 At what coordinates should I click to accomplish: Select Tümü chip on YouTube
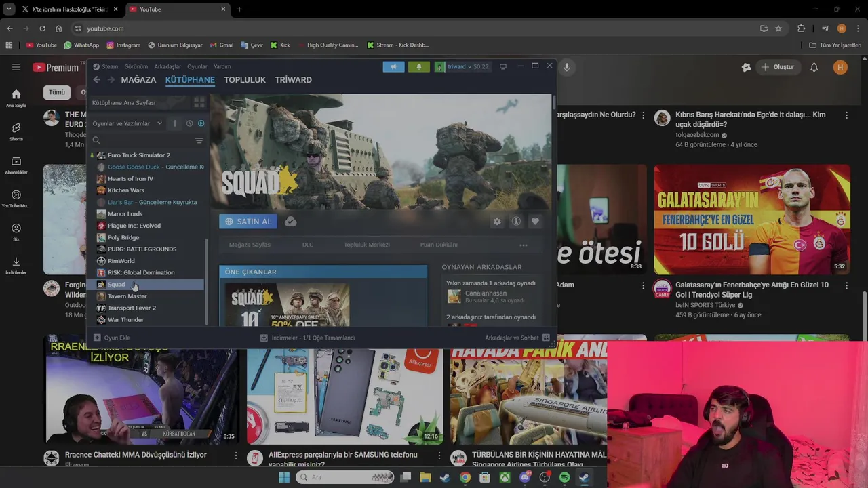click(x=57, y=92)
